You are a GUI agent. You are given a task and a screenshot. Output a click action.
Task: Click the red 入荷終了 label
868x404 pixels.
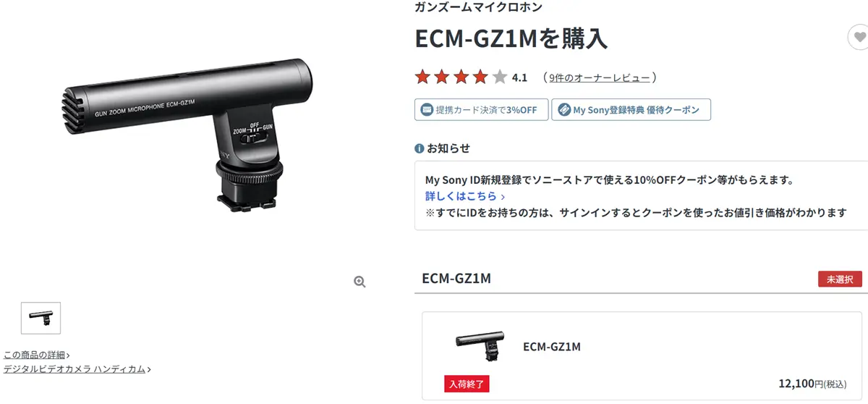[467, 384]
